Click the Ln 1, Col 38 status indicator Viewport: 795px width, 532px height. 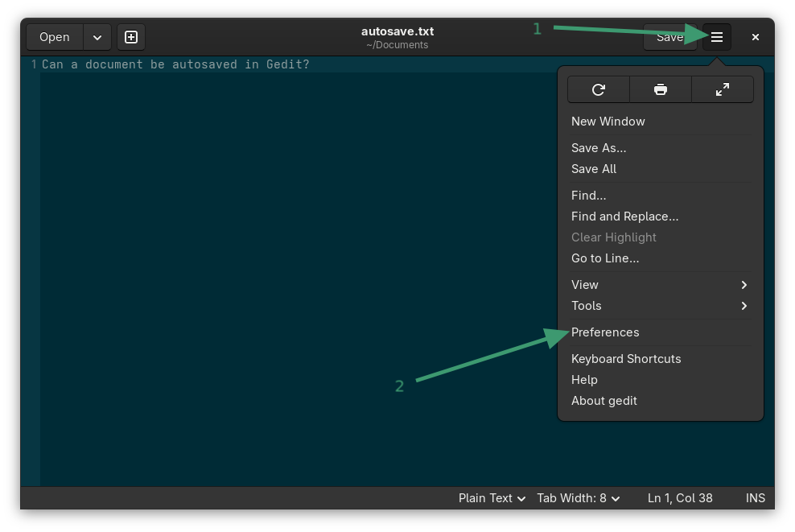[x=680, y=497]
